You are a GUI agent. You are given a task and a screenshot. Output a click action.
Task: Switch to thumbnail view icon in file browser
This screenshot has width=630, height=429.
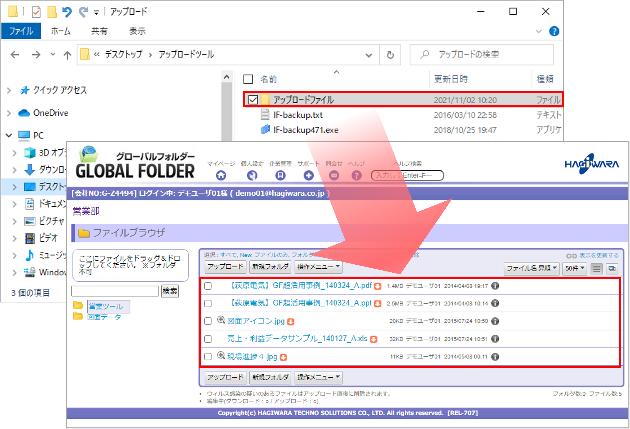point(612,268)
